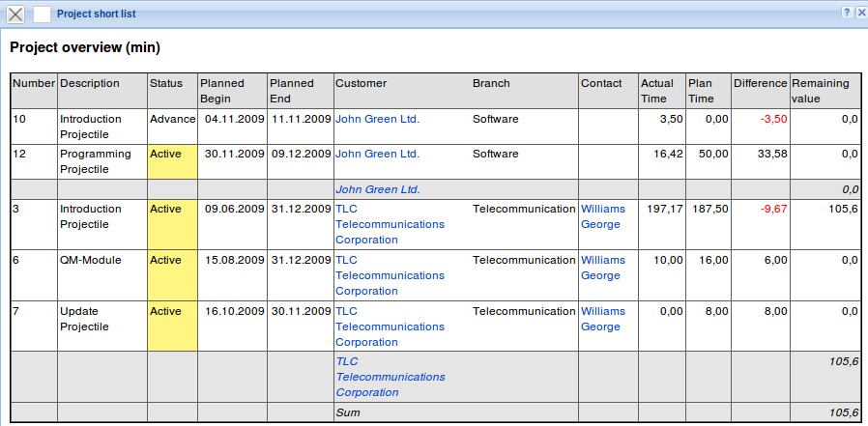868x426 pixels.
Task: Click the yellow Active status cell of project 12
Action: pyautogui.click(x=172, y=161)
